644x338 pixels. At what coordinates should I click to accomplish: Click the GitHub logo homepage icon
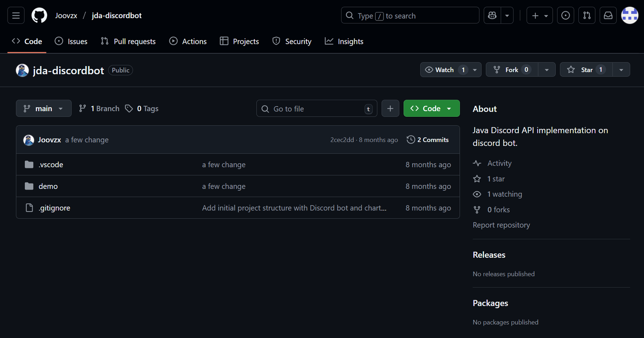pyautogui.click(x=39, y=16)
